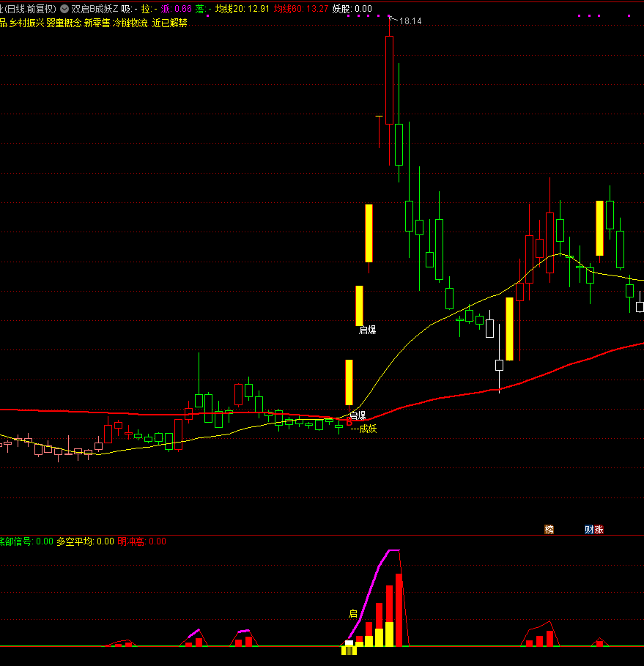
Task: Click the red 涨 badge icon
Action: coord(599,529)
